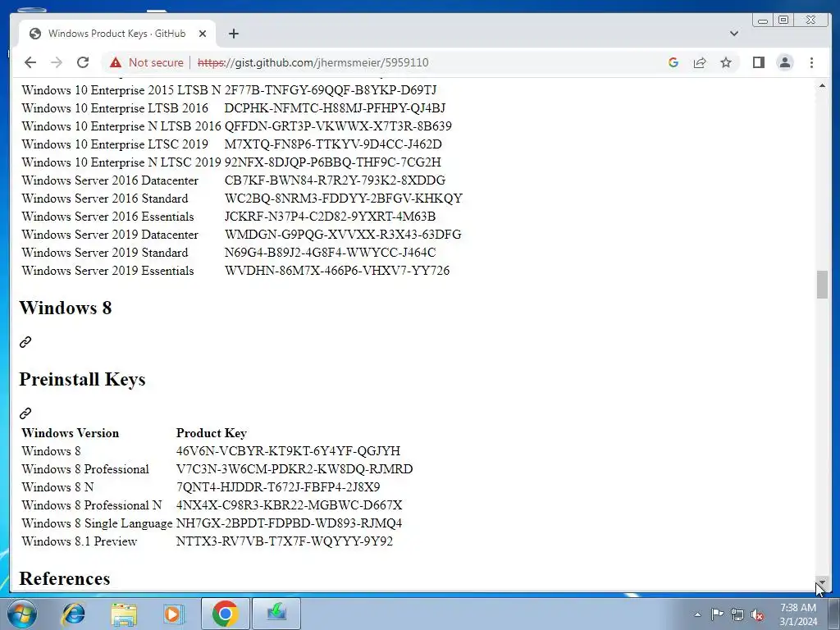The width and height of the screenshot is (840, 630).
Task: Reload the current page
Action: click(x=83, y=62)
